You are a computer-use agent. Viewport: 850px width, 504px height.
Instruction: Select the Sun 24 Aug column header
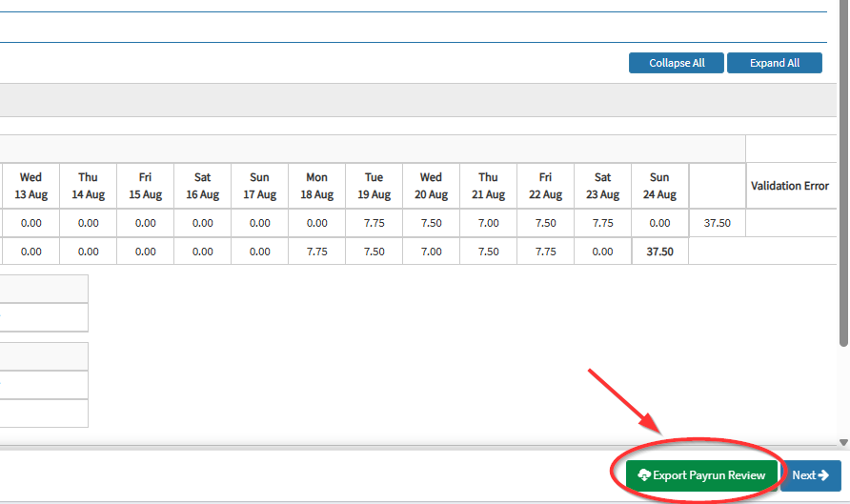pos(659,186)
